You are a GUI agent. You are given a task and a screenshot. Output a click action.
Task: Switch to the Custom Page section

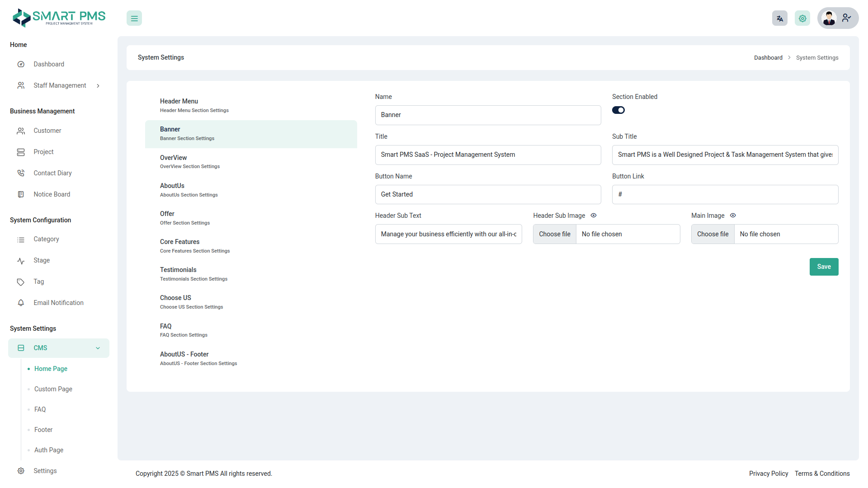click(53, 389)
